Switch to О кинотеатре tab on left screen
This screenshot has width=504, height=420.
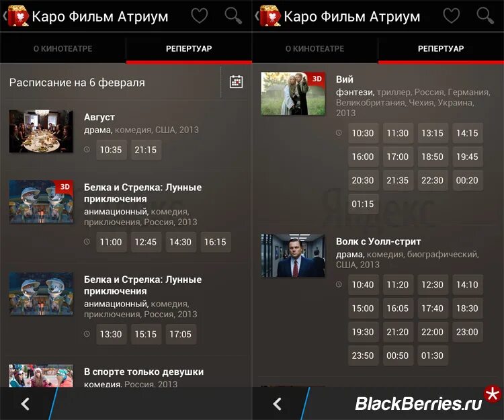pyautogui.click(x=63, y=49)
